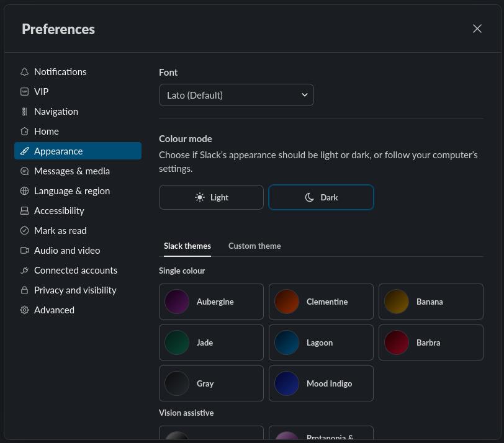The width and height of the screenshot is (504, 443).
Task: Click the Messages & media icon
Action: coord(24,171)
